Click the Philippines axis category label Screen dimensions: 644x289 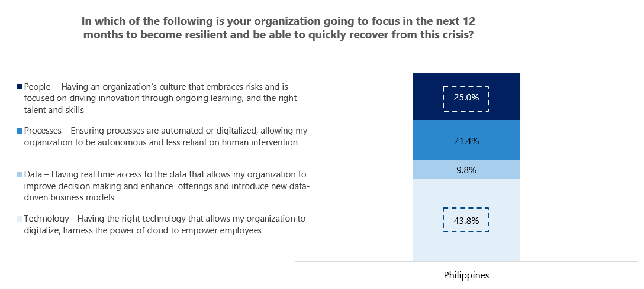pos(466,275)
